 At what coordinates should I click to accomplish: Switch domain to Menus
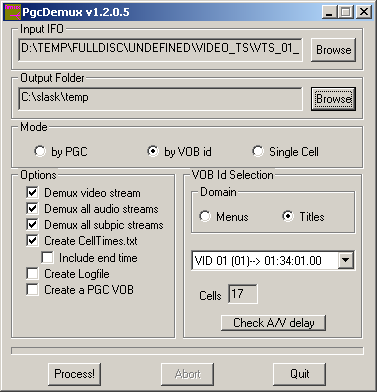click(x=205, y=216)
